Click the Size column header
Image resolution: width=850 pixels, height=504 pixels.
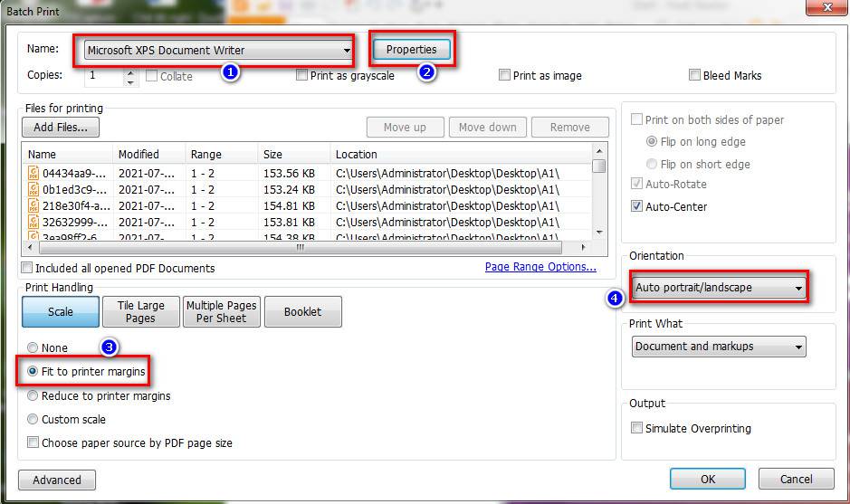coord(294,155)
